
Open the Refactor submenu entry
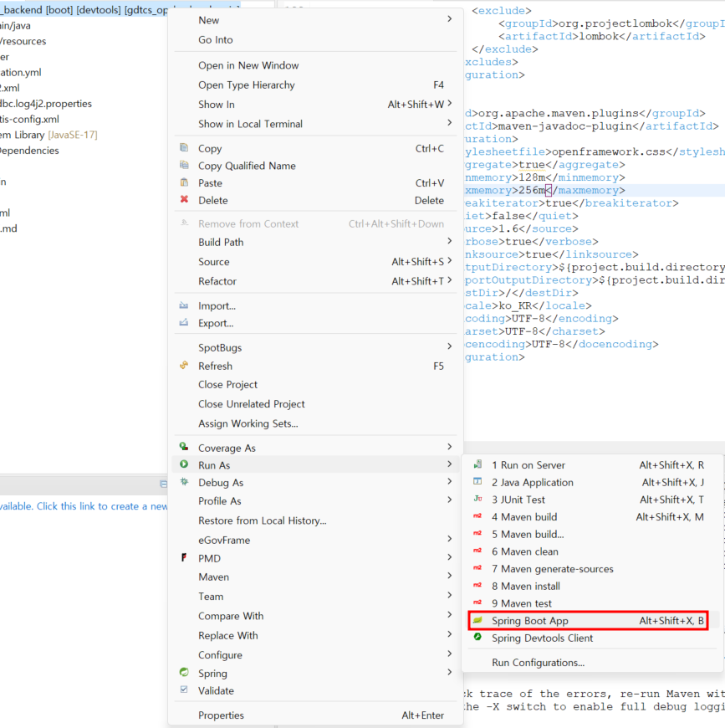[315, 281]
